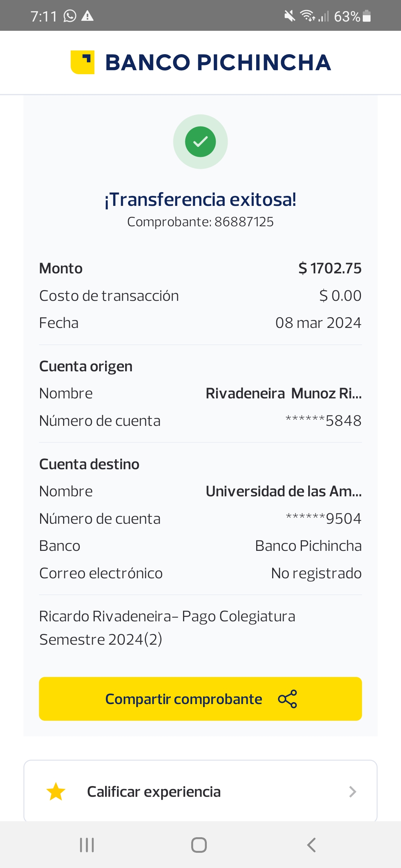This screenshot has height=868, width=401.
Task: Tap the yellow star rating icon
Action: (56, 792)
